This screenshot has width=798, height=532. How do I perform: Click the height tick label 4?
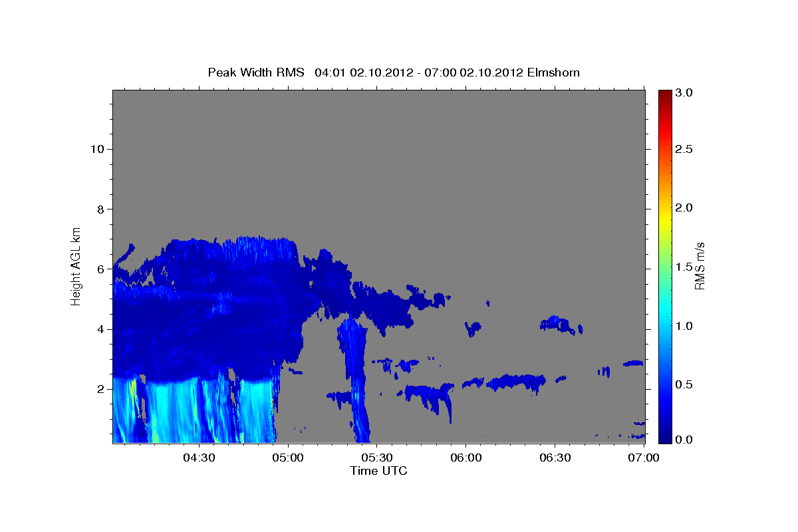point(100,329)
